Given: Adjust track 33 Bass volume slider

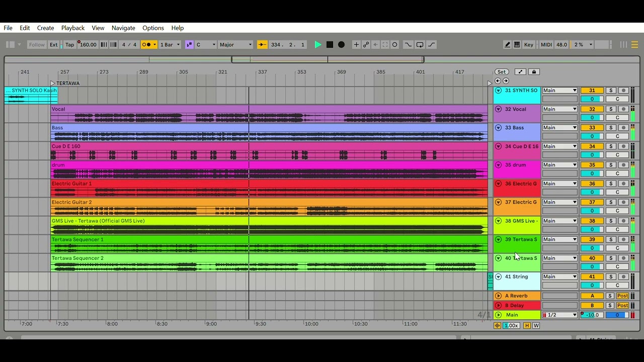Looking at the screenshot, I should pyautogui.click(x=592, y=136).
